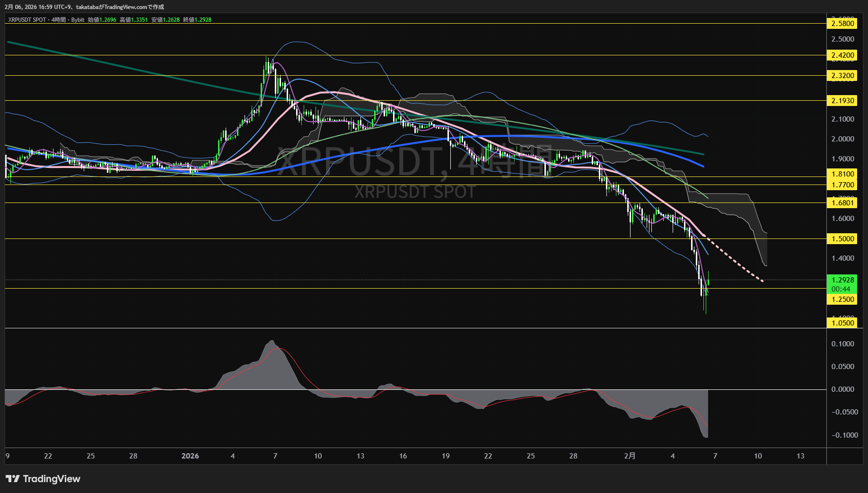
Task: Click the TradingView logo at bottom left
Action: (43, 479)
